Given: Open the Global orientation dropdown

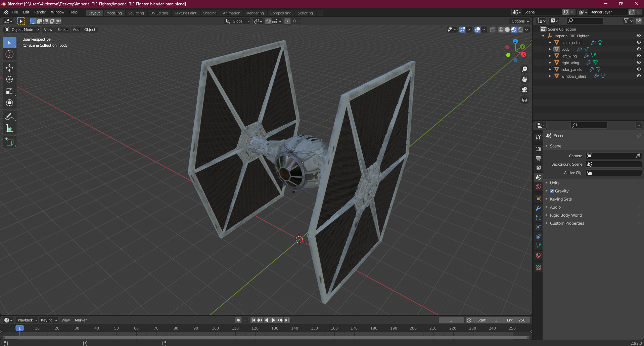Looking at the screenshot, I should point(238,21).
